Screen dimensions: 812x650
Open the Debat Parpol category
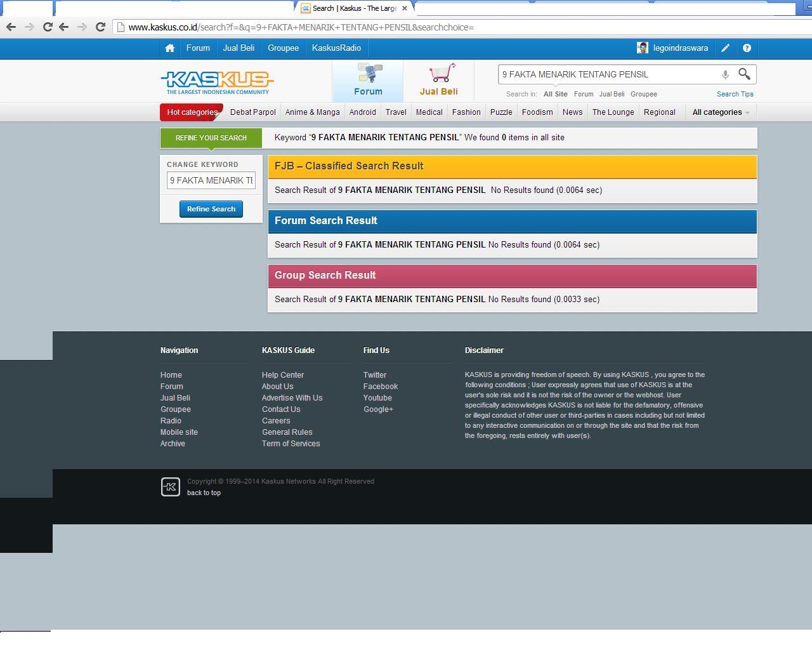(253, 112)
